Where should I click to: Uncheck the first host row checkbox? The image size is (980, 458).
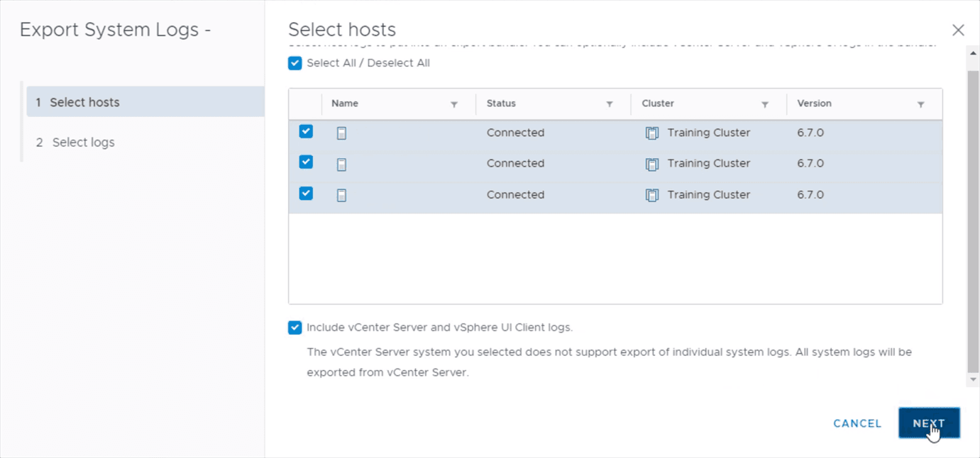[306, 131]
